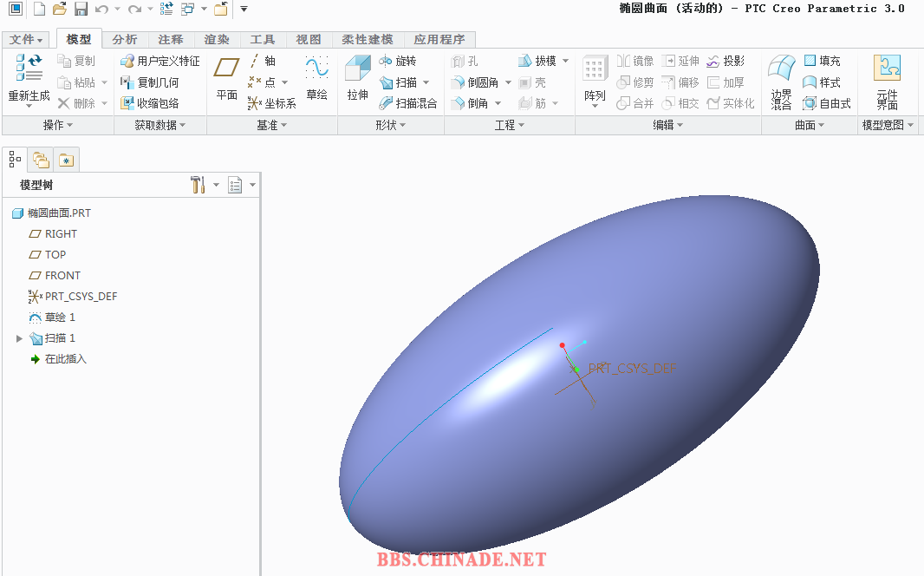Viewport: 924px width, 576px height.
Task: Click Copy Geometry (复制几何)
Action: [149, 82]
